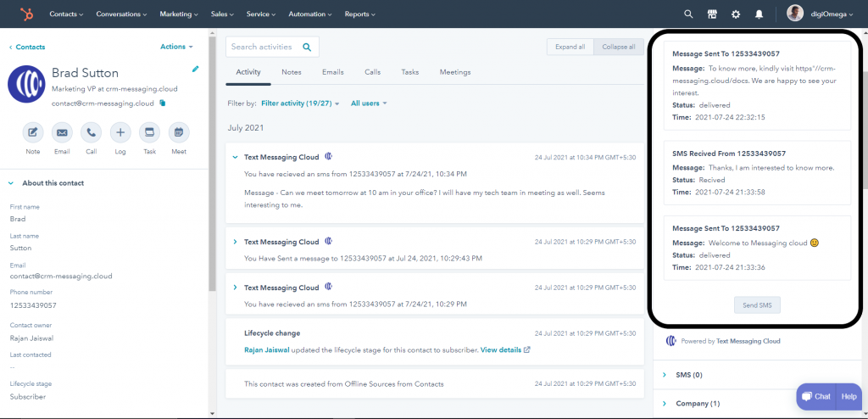Expand the Company (1) section
The height and width of the screenshot is (419, 868).
665,404
